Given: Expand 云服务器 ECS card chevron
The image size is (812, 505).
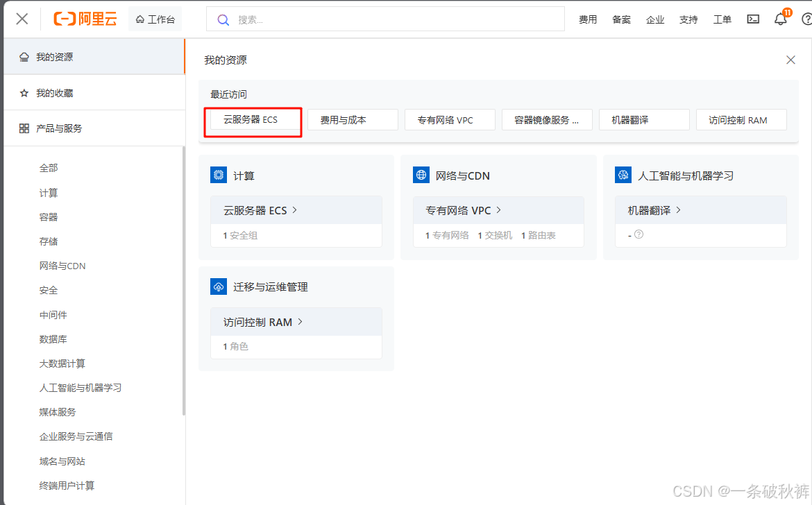Looking at the screenshot, I should [x=295, y=210].
